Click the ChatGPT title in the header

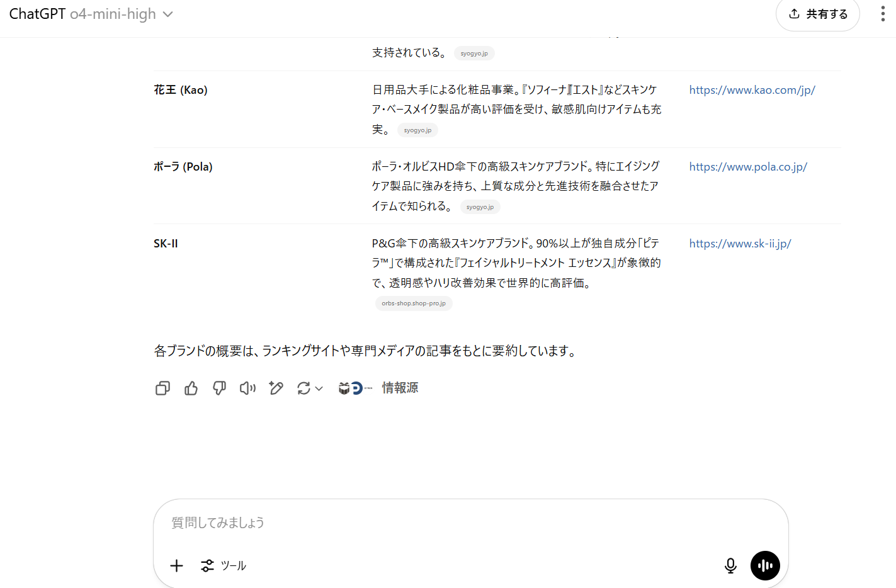pyautogui.click(x=36, y=13)
